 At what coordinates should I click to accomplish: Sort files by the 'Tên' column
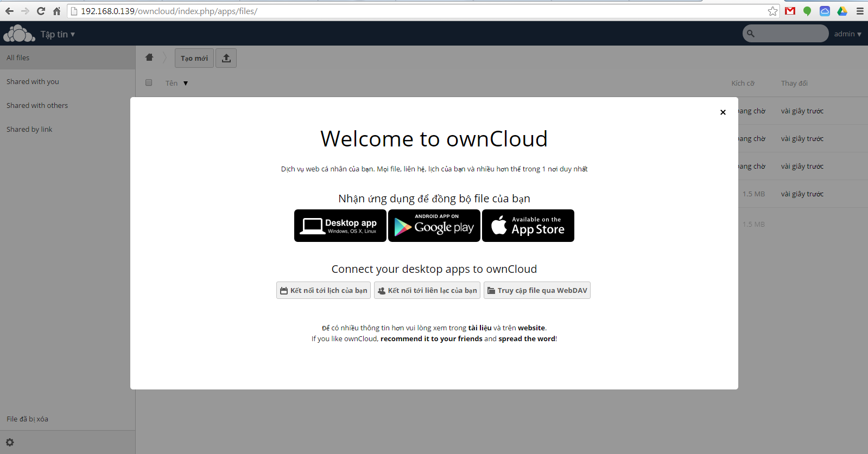pyautogui.click(x=176, y=83)
